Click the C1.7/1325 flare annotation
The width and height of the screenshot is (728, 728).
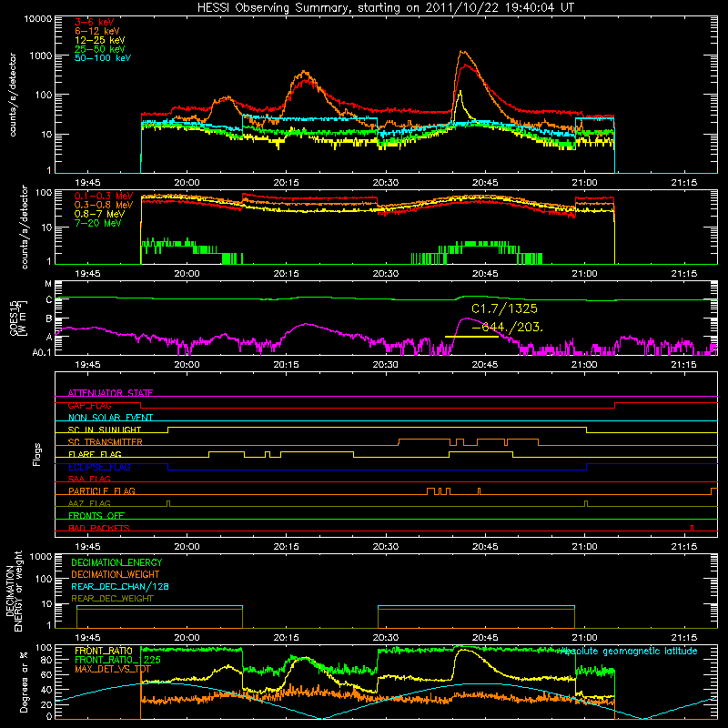tap(504, 308)
